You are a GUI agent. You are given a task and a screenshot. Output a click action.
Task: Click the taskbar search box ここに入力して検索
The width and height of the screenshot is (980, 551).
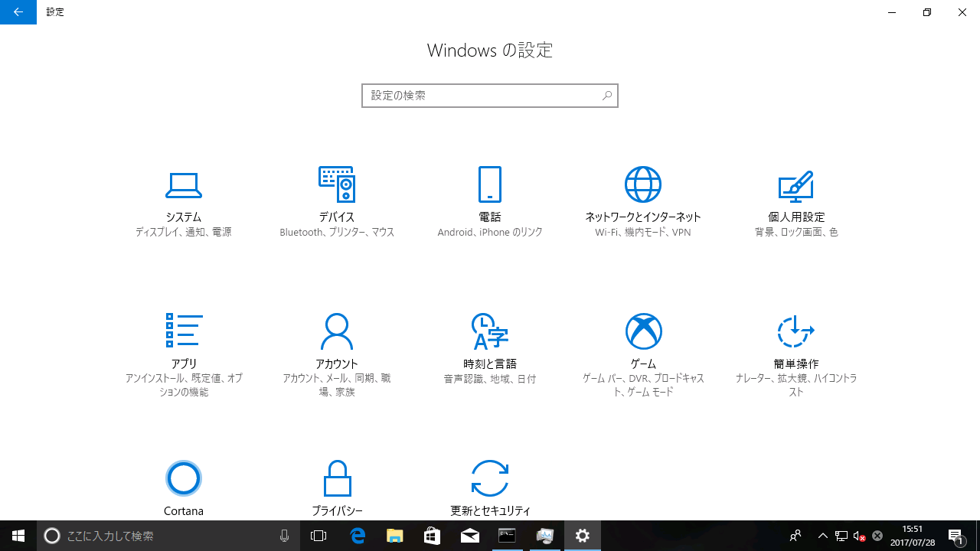[168, 536]
